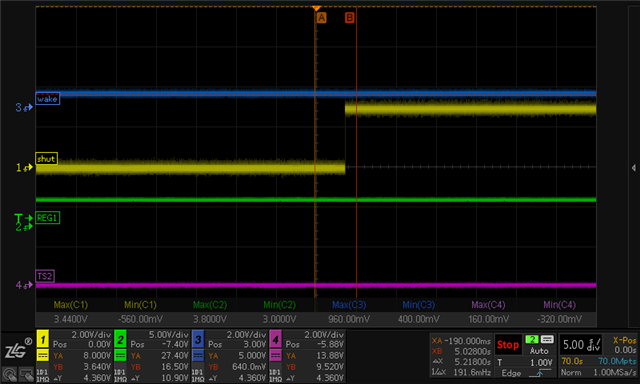The width and height of the screenshot is (640, 384).
Task: Select the channel 2 green coupling icon
Action: pos(120,355)
